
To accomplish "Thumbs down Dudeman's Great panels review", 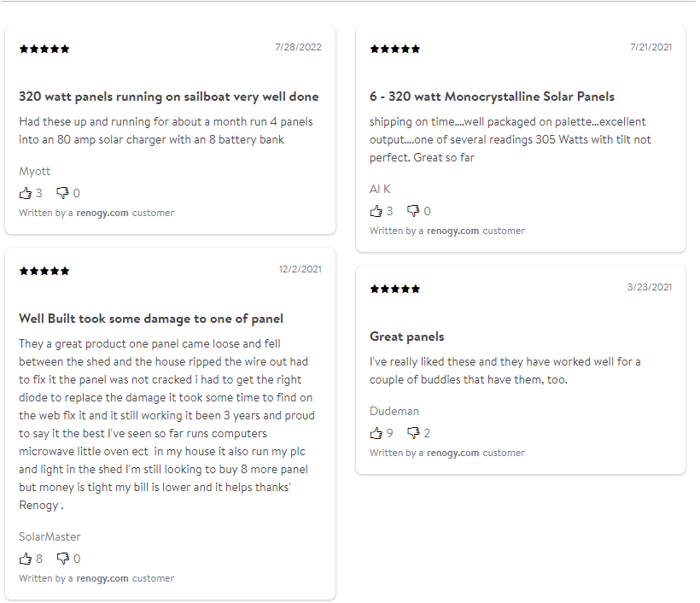I will (413, 433).
